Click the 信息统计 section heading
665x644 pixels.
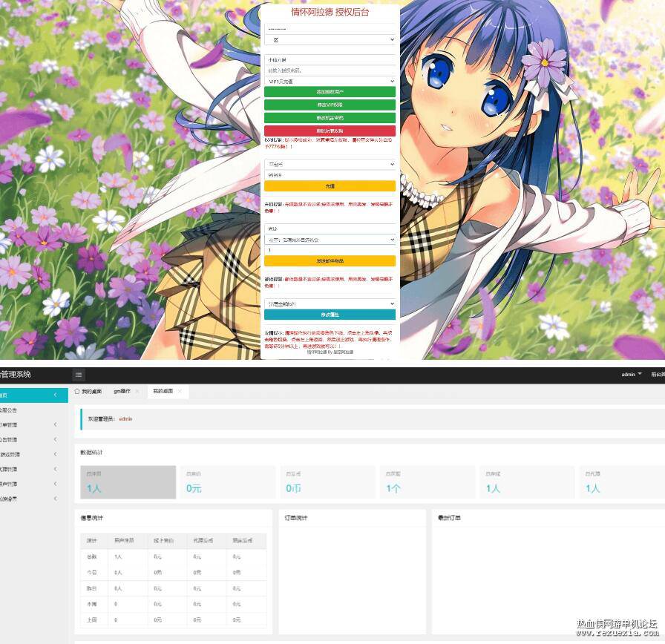click(91, 518)
